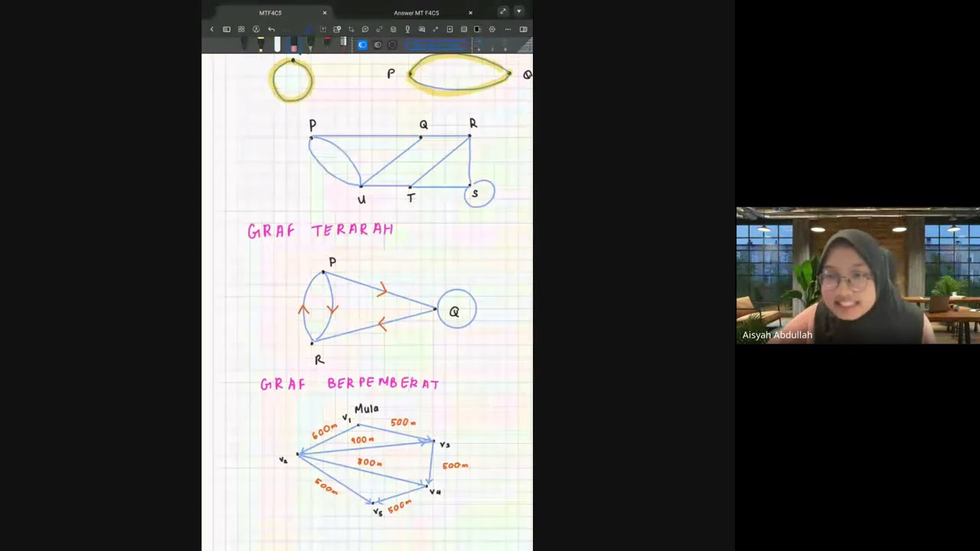Open the image gallery icon
The image size is (980, 551).
click(422, 29)
